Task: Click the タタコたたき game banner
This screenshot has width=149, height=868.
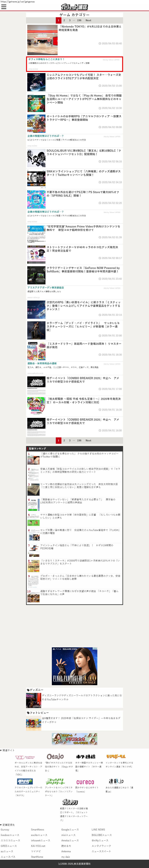Action: [75, 739]
